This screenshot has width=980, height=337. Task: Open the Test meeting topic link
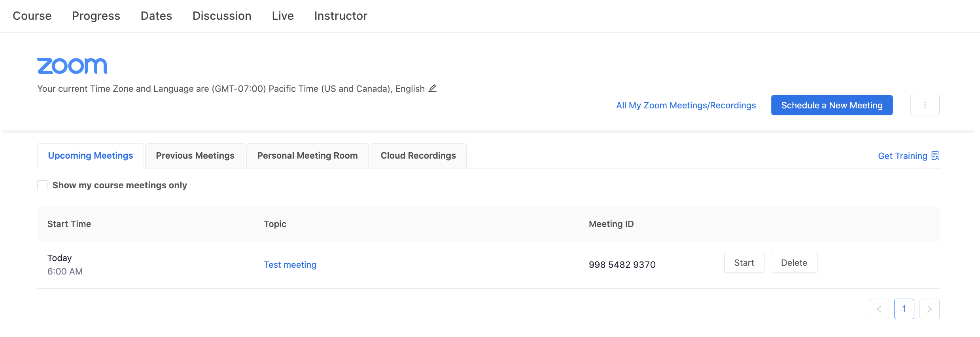click(290, 265)
